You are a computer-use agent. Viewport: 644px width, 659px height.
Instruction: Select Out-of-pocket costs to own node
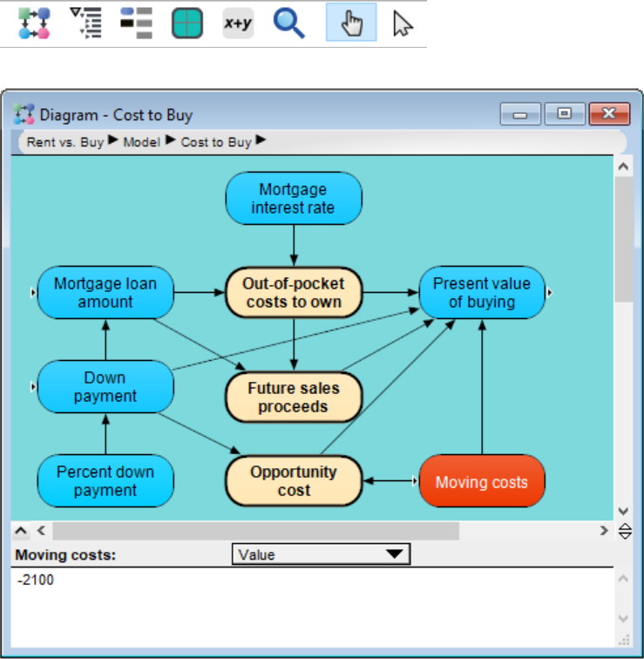(x=294, y=293)
